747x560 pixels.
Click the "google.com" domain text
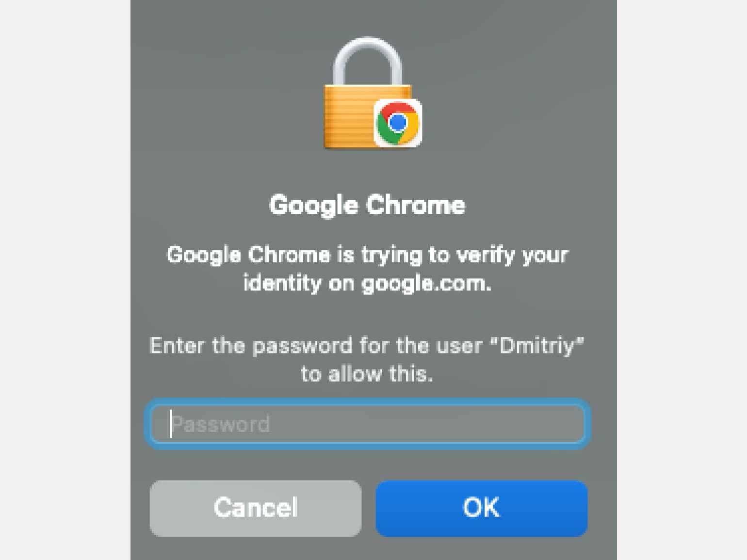pos(426,284)
